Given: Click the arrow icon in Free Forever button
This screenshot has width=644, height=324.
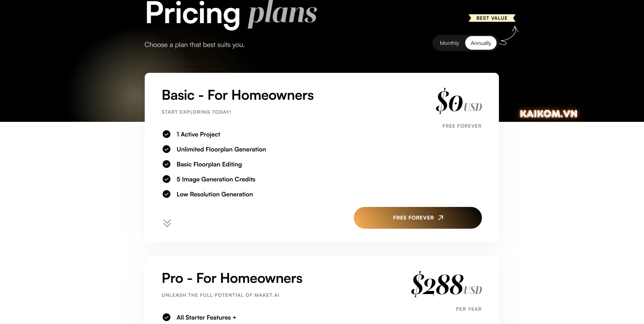Looking at the screenshot, I should [x=441, y=218].
